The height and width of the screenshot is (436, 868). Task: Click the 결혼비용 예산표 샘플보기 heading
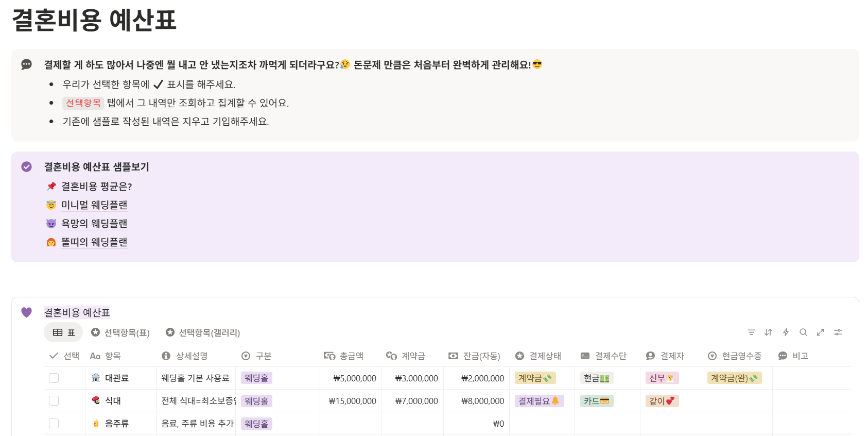(96, 166)
